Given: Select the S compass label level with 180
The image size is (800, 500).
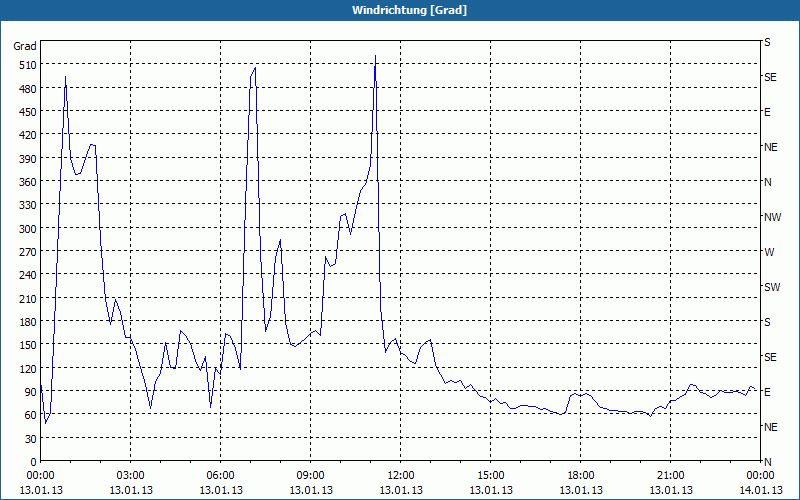Looking at the screenshot, I should [767, 322].
